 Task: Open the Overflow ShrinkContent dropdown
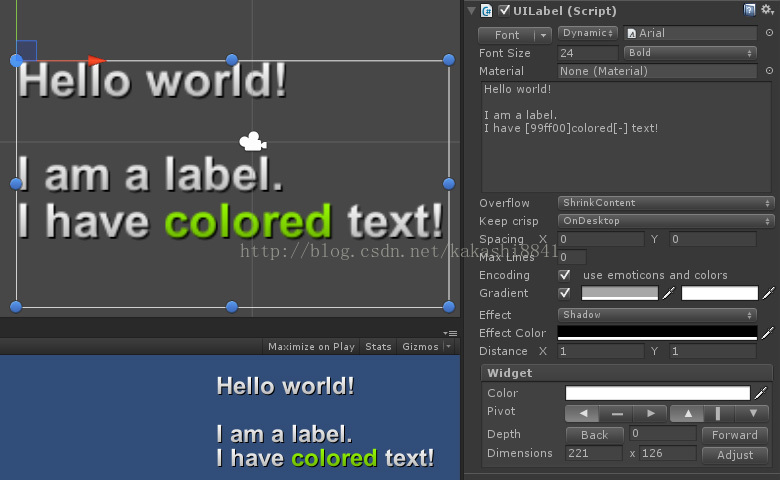[666, 203]
